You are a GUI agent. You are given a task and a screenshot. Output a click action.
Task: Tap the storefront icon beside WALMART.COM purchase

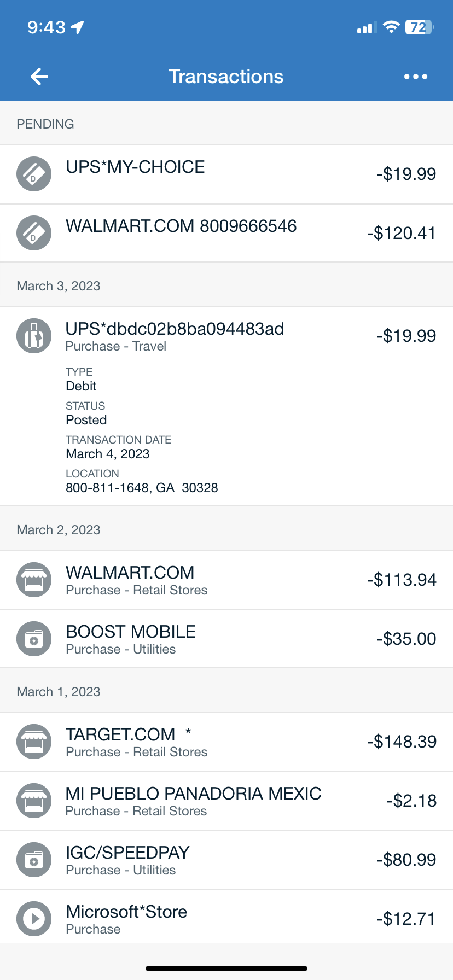click(x=34, y=580)
